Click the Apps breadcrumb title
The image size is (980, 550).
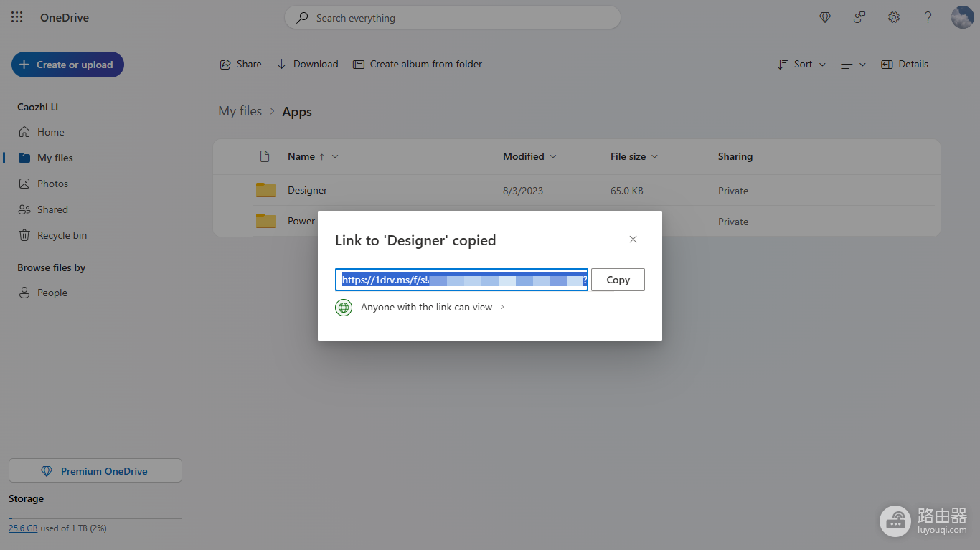[297, 112]
